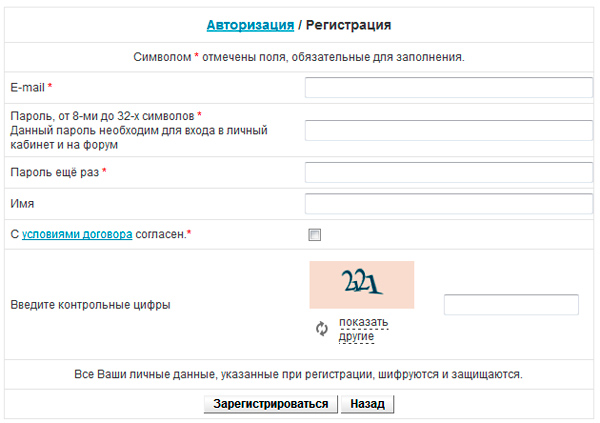The width and height of the screenshot is (600, 423).
Task: Click the required fields notice text
Action: click(299, 57)
